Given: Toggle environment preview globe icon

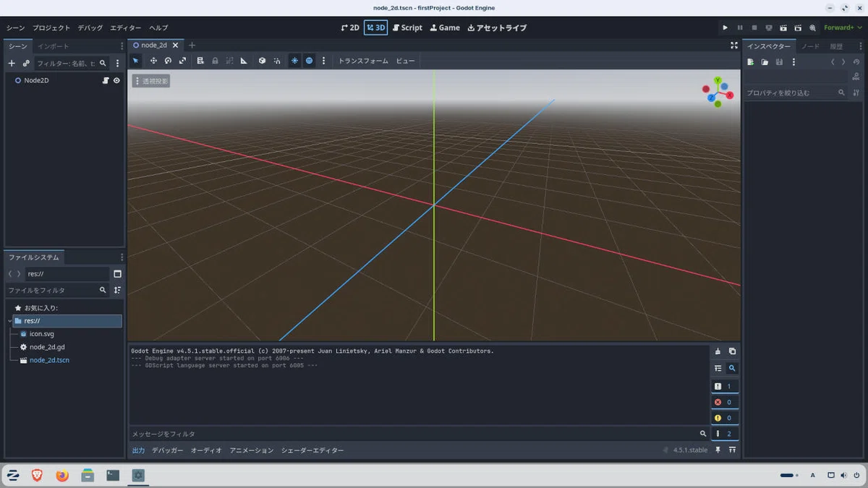Looking at the screenshot, I should click(309, 61).
